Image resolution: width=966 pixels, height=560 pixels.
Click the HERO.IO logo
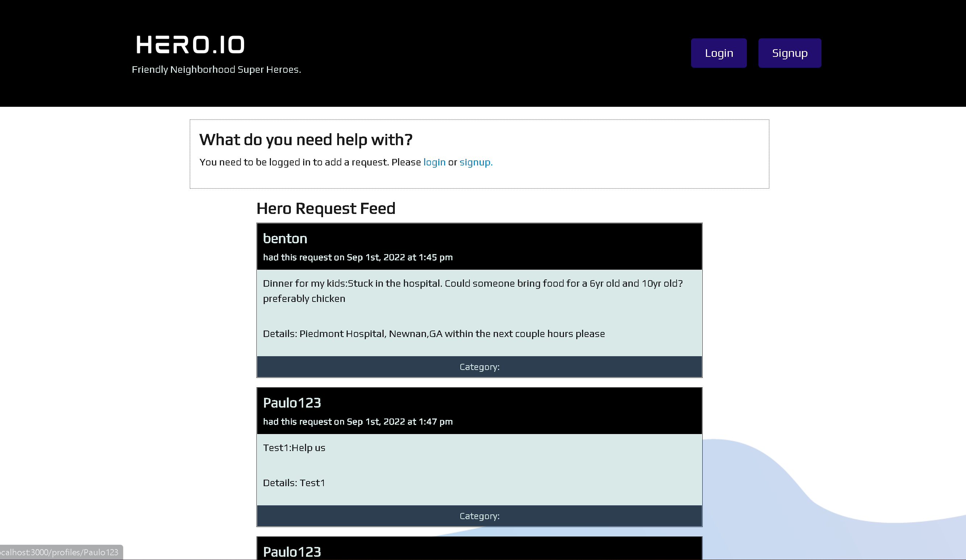click(x=190, y=45)
